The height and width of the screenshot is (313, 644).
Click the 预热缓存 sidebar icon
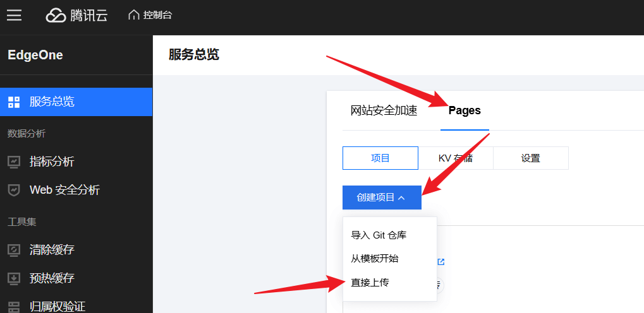[14, 278]
